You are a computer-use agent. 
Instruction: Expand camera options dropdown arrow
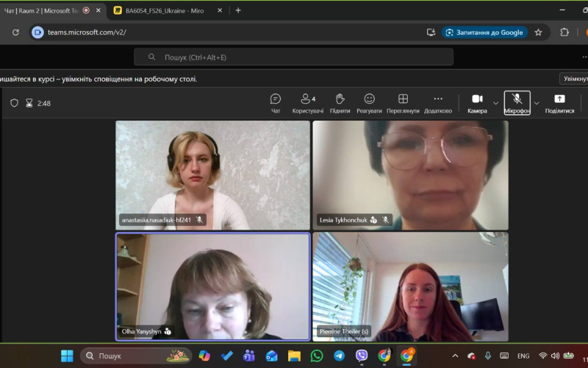click(496, 103)
